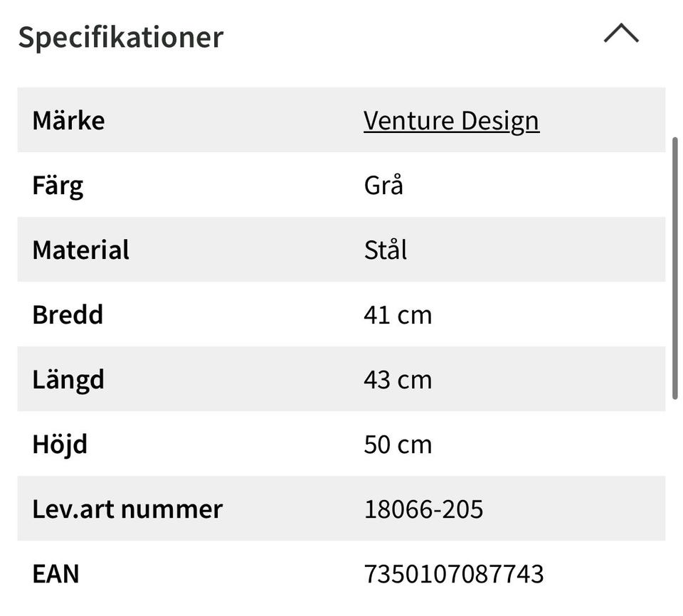Select the Lev.art nummer label
The height and width of the screenshot is (616, 683).
(127, 509)
